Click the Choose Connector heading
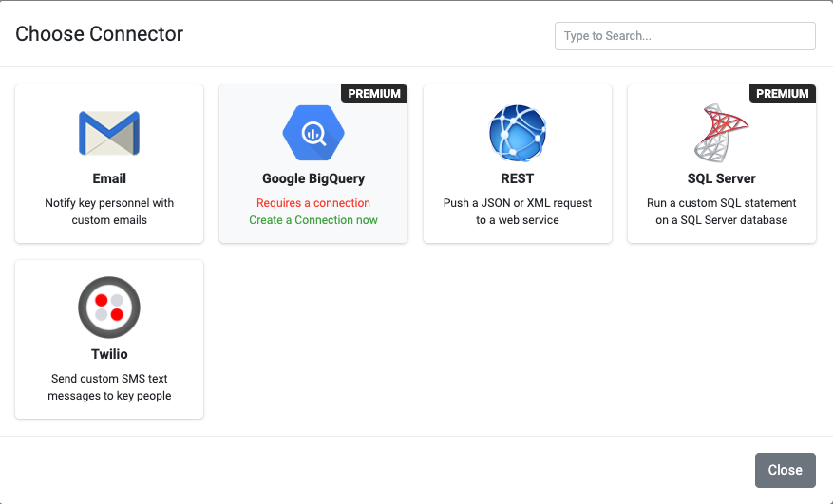This screenshot has width=833, height=504. (x=100, y=34)
